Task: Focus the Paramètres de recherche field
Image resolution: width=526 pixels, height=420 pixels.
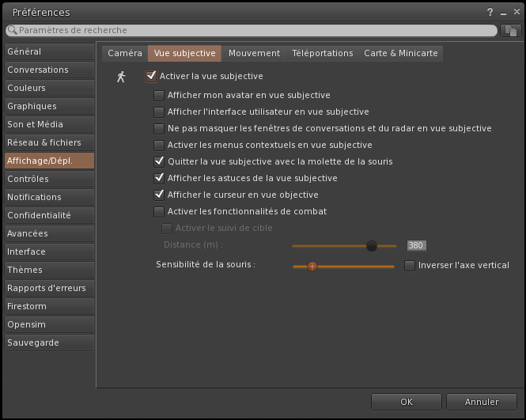Action: (x=253, y=30)
